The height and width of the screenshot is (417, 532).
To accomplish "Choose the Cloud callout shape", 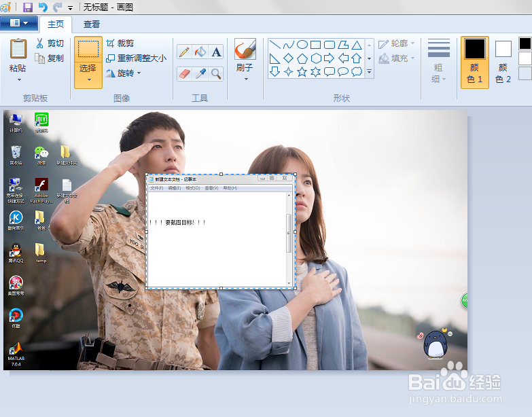I will pos(357,71).
